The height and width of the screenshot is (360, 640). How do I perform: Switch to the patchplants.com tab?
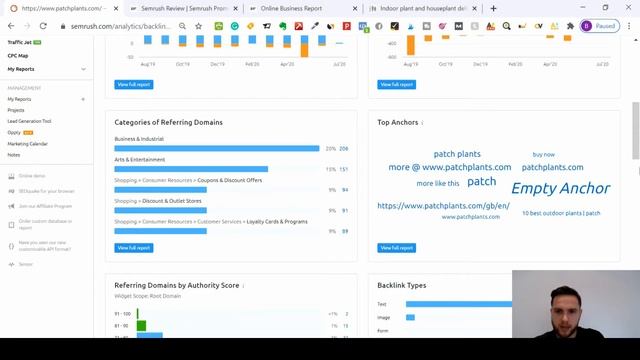[x=63, y=8]
